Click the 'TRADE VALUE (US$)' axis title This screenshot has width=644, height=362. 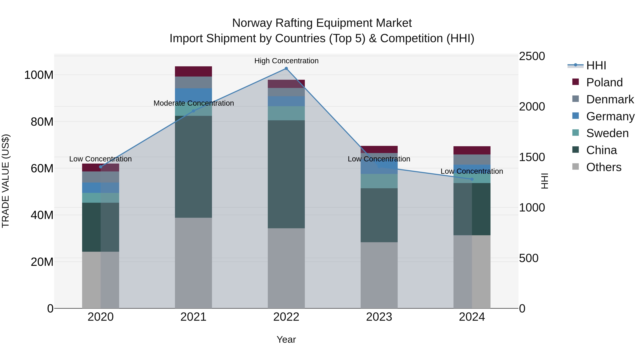tap(6, 181)
